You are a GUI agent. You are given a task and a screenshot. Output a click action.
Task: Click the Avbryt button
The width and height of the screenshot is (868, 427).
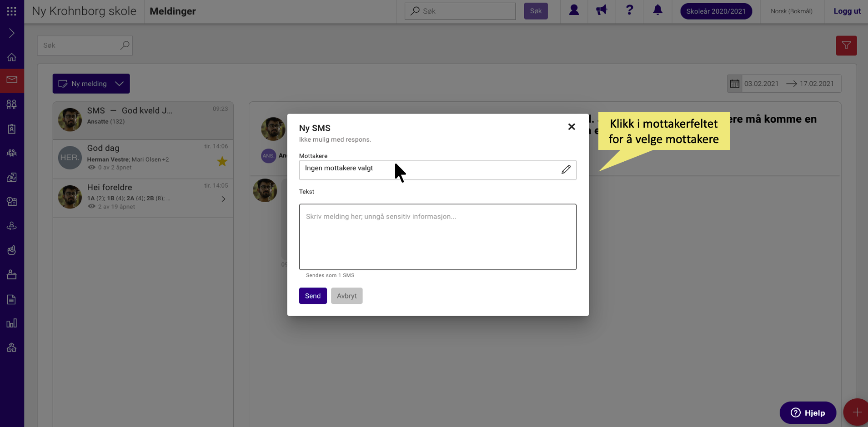(346, 296)
